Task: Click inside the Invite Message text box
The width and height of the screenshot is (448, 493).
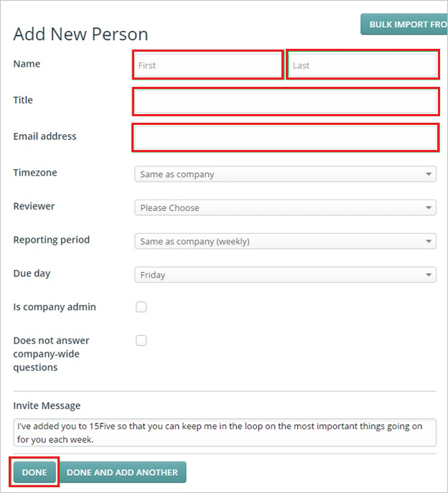Action: pyautogui.click(x=225, y=433)
